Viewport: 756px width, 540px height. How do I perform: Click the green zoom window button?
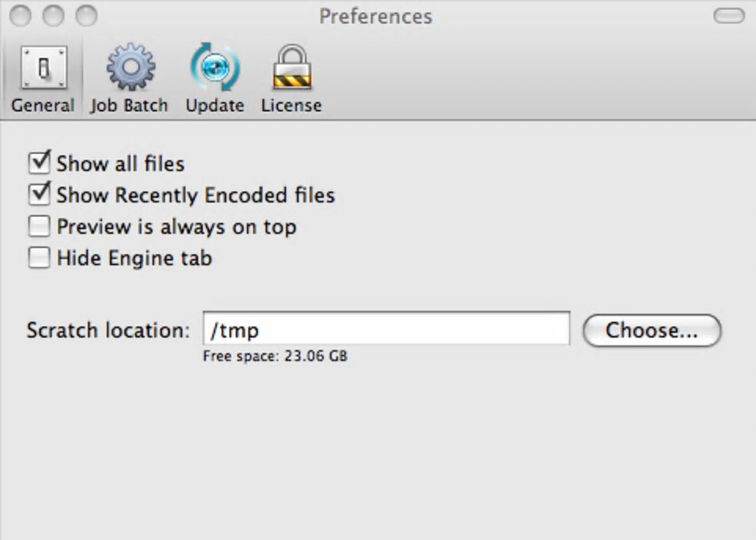(x=87, y=15)
